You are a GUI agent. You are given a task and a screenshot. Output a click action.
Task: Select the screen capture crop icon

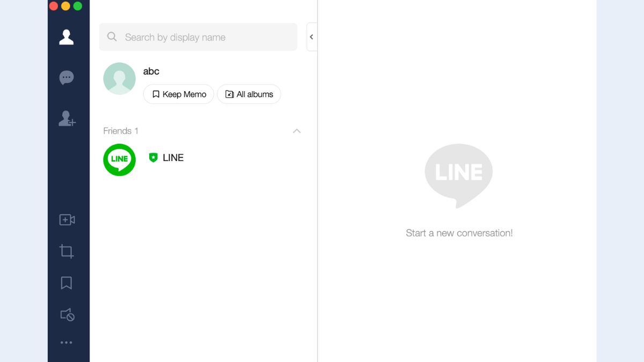click(67, 251)
